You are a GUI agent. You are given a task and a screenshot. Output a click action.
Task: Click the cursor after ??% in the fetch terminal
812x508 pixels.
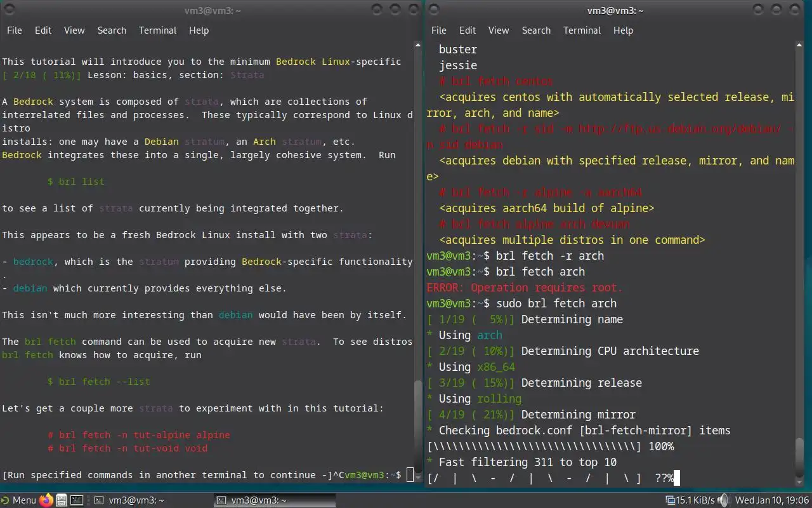coord(676,478)
